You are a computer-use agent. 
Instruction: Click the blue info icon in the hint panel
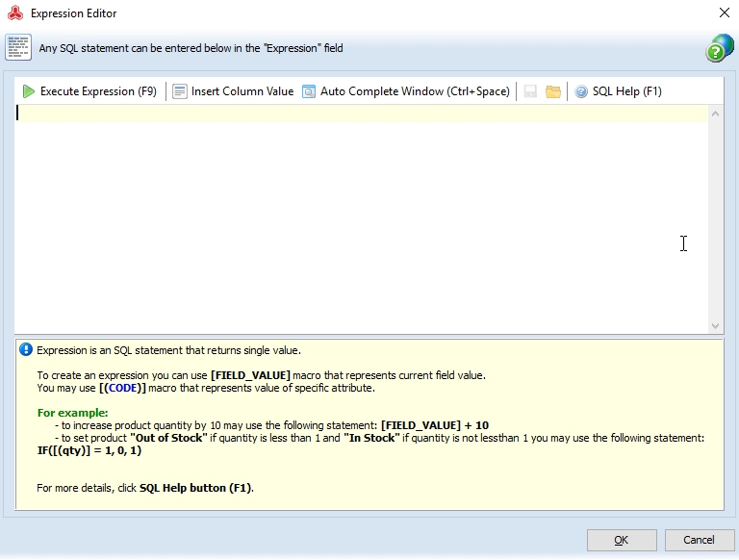[x=26, y=350]
